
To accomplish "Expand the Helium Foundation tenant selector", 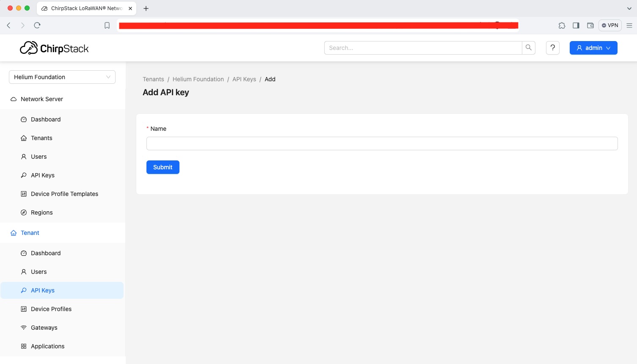I will click(62, 77).
